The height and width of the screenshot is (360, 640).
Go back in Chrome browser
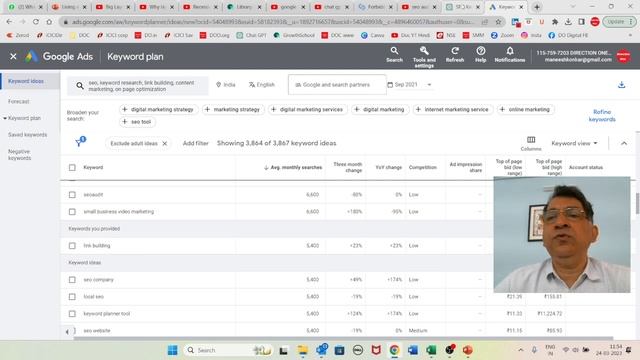[x=9, y=22]
